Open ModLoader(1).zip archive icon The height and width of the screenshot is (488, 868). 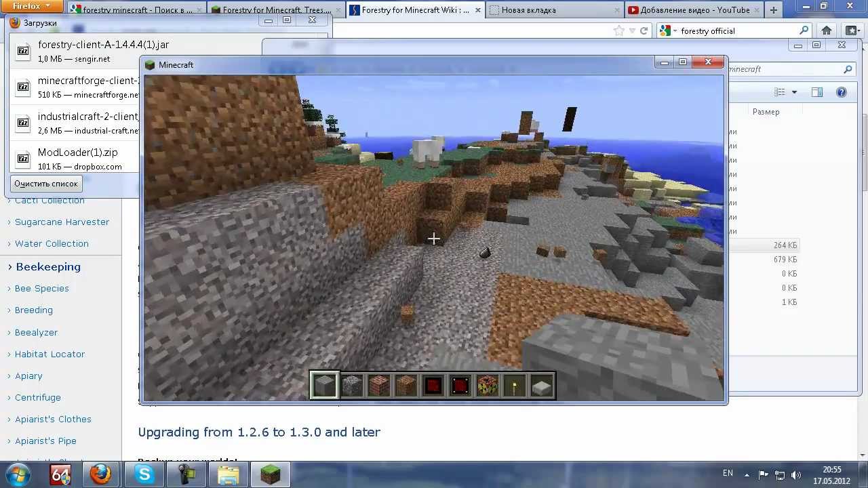tap(23, 159)
